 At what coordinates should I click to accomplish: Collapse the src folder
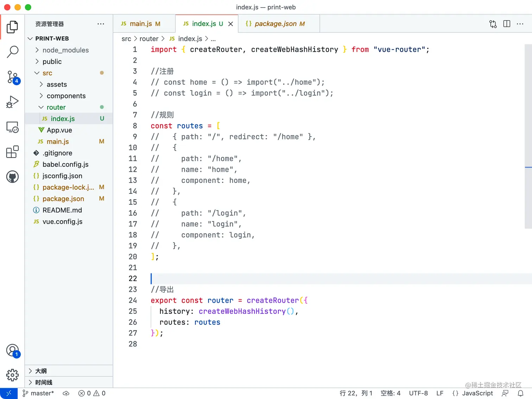coord(69,73)
